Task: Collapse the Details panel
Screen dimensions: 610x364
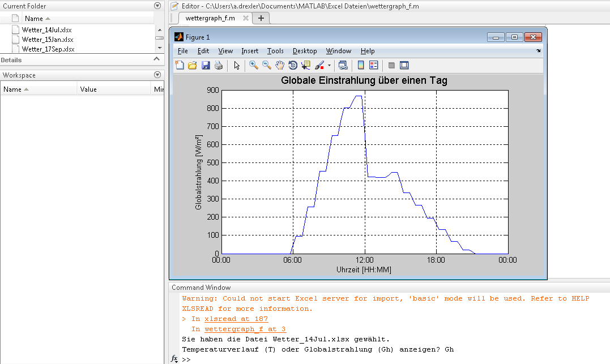Action: (157, 59)
